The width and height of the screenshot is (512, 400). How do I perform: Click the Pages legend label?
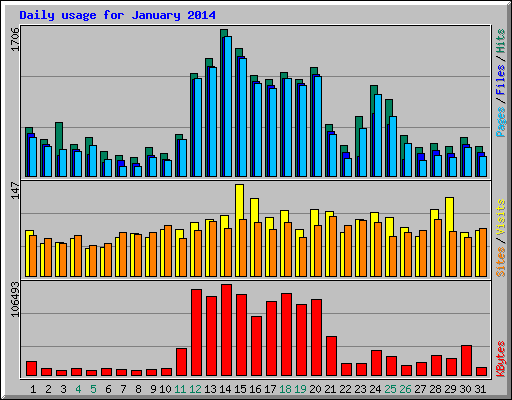coord(501,122)
